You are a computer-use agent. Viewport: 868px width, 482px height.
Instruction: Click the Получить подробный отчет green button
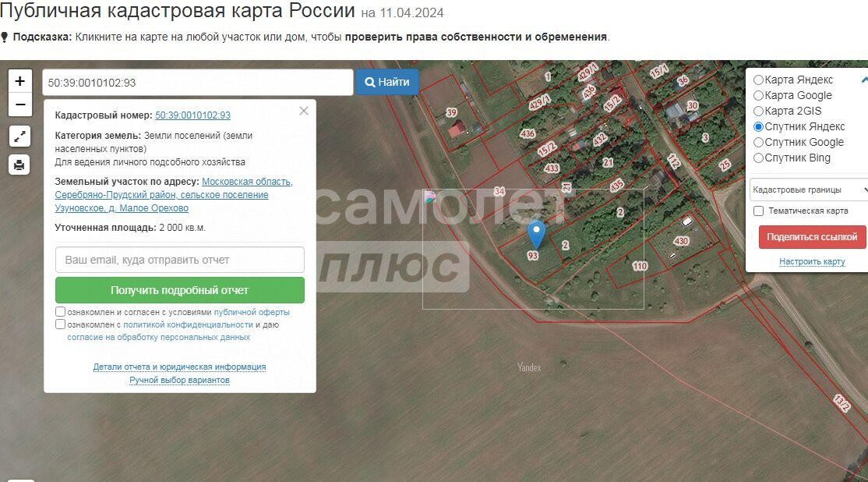tap(180, 290)
